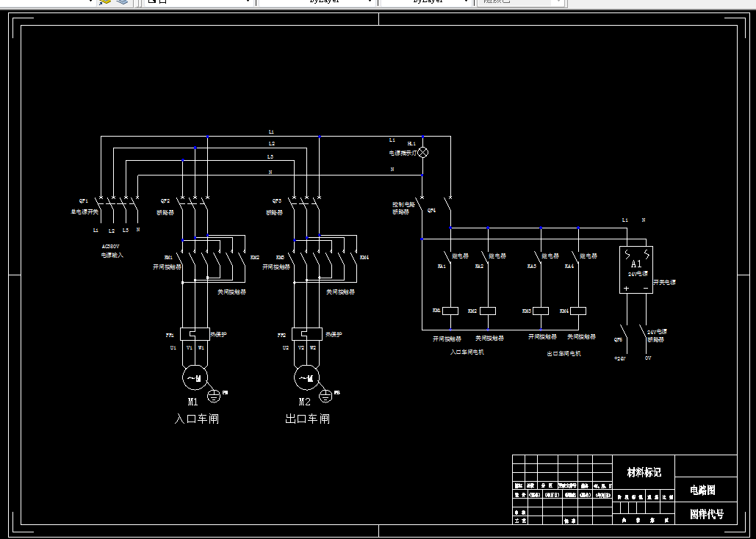Click the 入口车闸电机 caption
The height and width of the screenshot is (539, 756).
click(x=467, y=352)
